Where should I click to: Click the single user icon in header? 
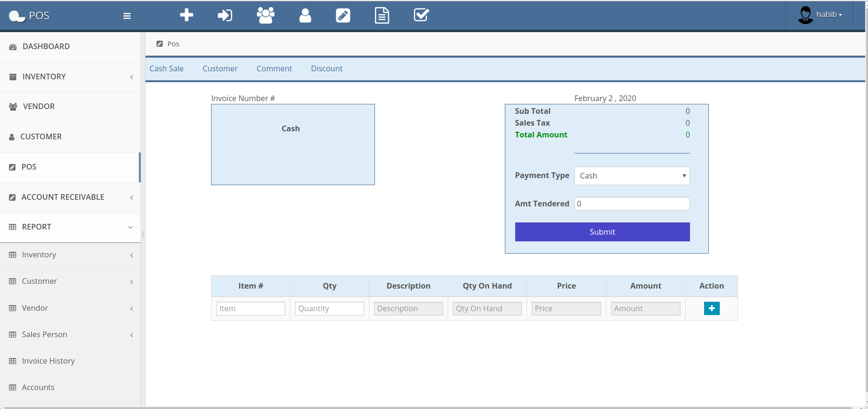(x=305, y=16)
